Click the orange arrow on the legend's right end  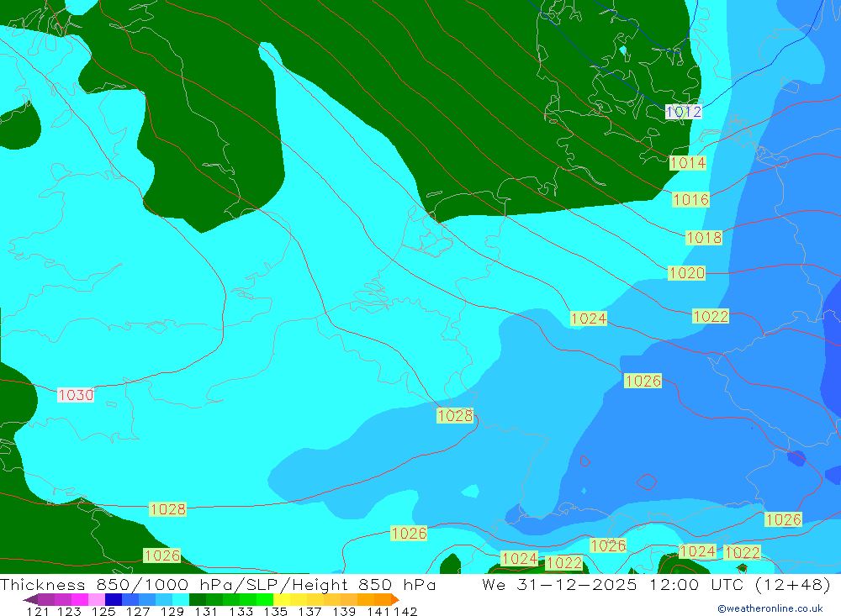[x=395, y=599]
